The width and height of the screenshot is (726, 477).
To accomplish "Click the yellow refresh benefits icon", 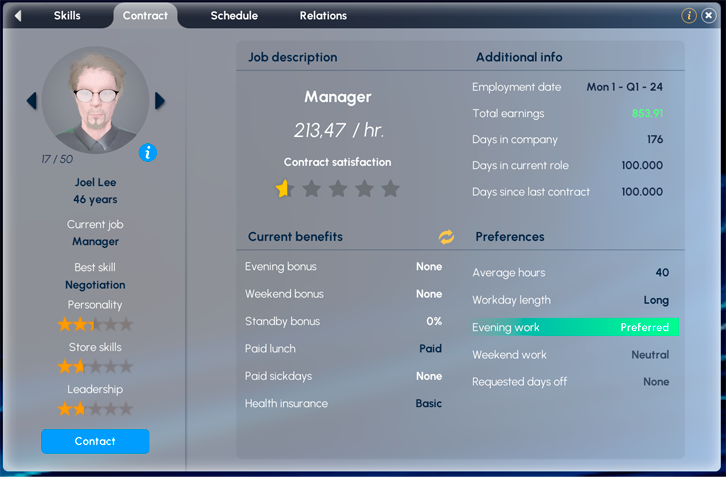I will pyautogui.click(x=446, y=237).
